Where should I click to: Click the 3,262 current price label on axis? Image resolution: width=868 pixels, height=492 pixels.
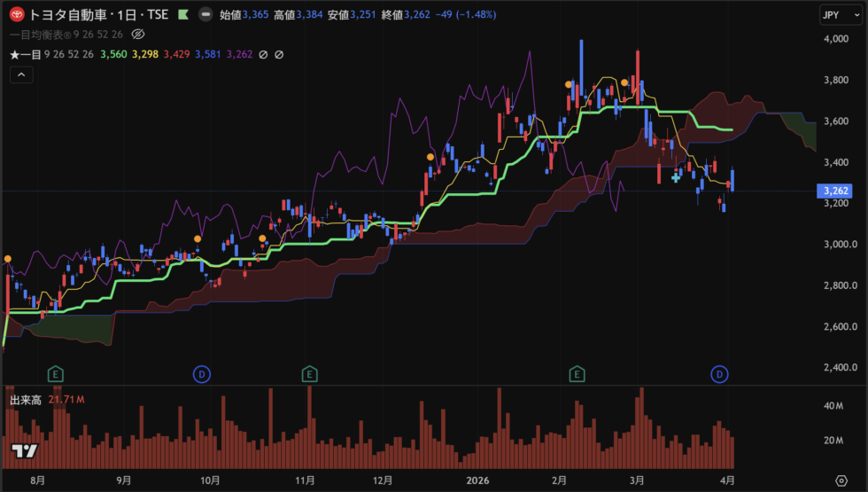point(835,191)
